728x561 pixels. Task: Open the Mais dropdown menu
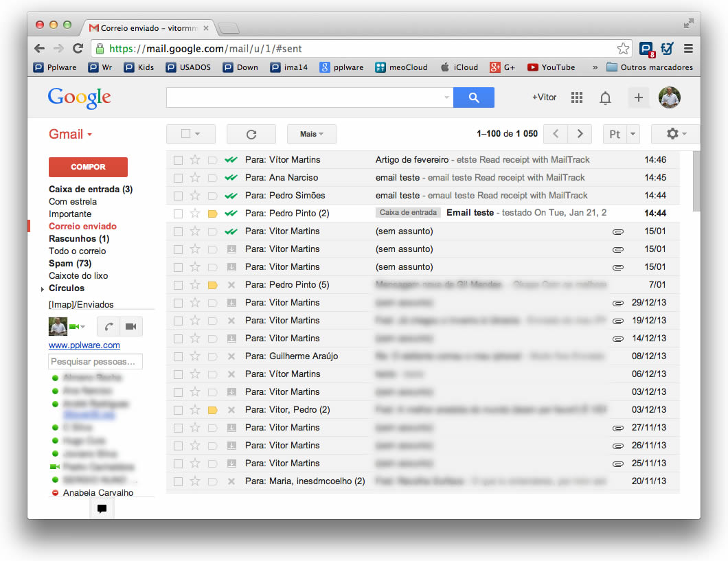pos(311,134)
